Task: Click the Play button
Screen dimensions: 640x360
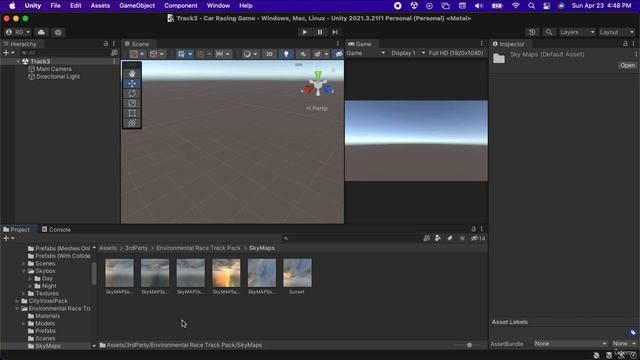Action: [x=304, y=32]
